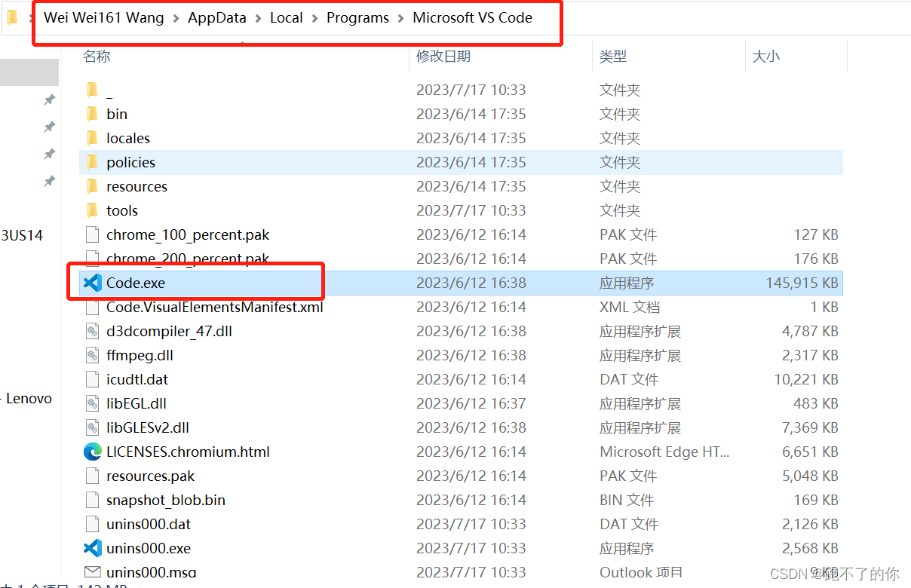Click the DLL icon of libEGL.dll

92,403
